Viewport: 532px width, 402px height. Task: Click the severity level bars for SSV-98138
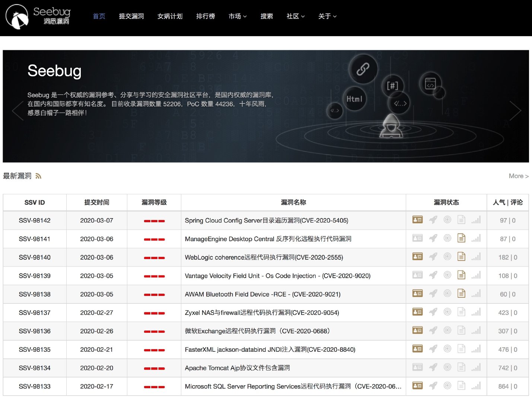(154, 294)
